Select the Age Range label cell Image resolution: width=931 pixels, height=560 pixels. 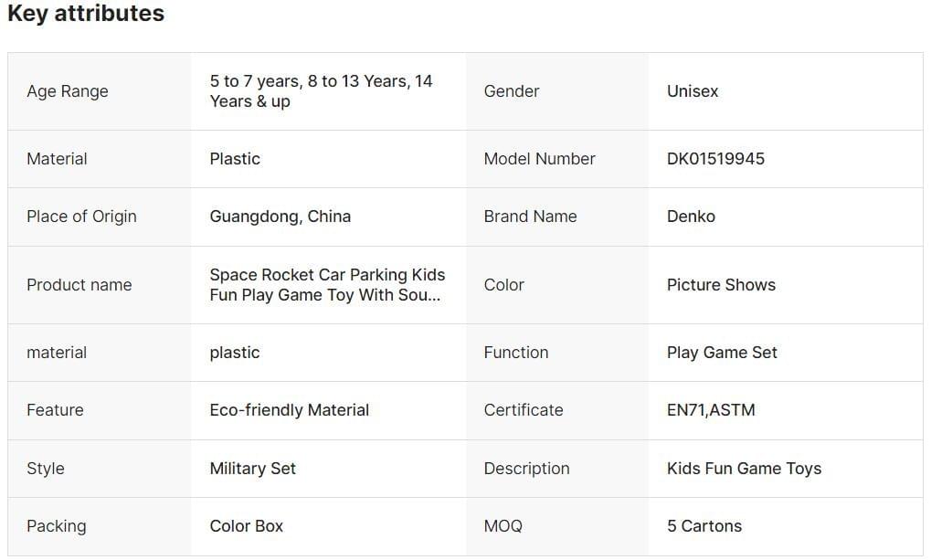point(68,91)
